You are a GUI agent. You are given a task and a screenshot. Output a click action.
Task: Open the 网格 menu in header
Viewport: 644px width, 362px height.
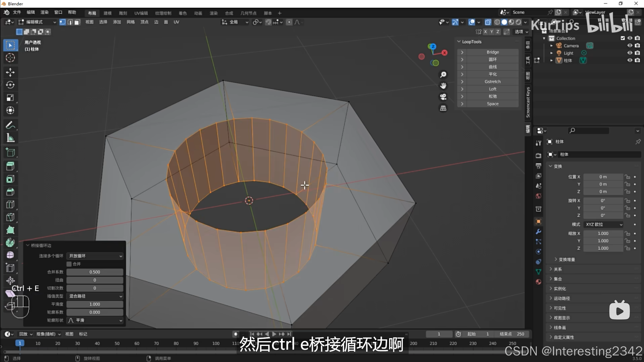(x=130, y=22)
